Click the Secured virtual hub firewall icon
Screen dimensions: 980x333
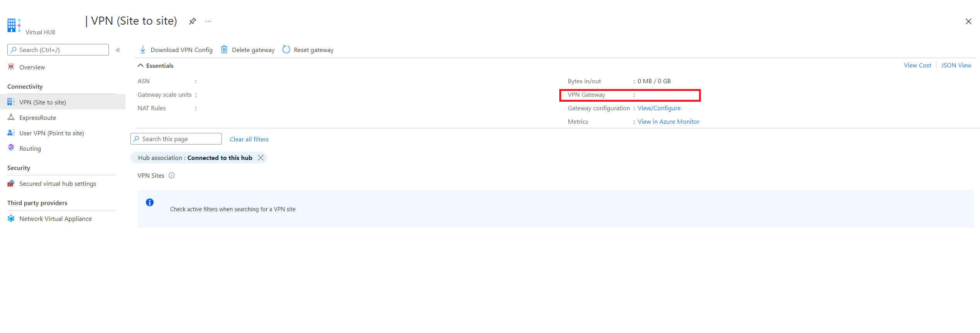tap(11, 183)
